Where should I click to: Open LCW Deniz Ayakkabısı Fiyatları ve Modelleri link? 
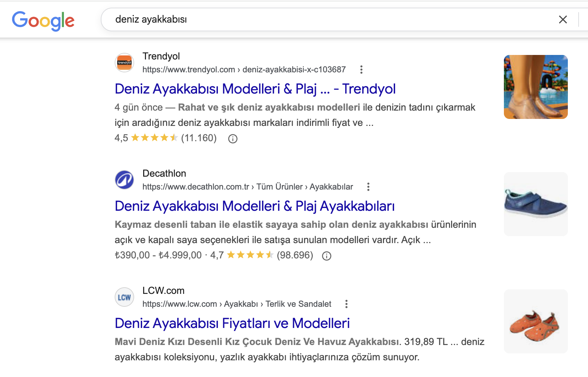(232, 323)
